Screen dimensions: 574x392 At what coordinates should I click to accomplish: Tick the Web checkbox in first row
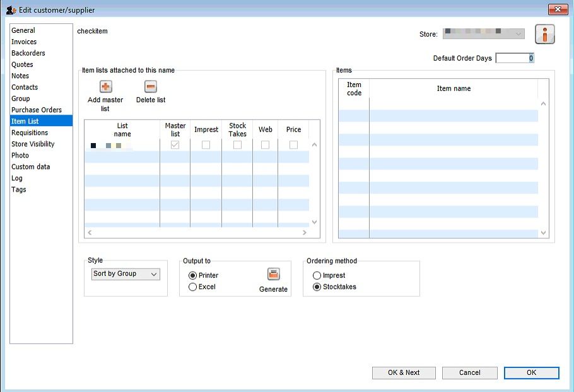[x=265, y=145]
